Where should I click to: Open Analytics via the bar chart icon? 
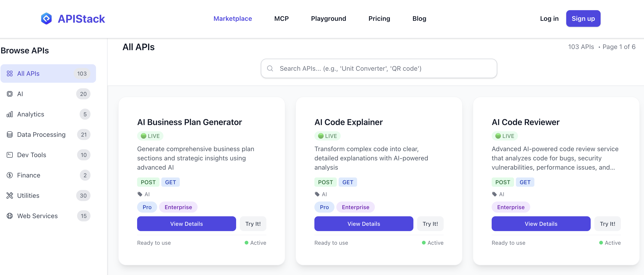click(x=10, y=114)
